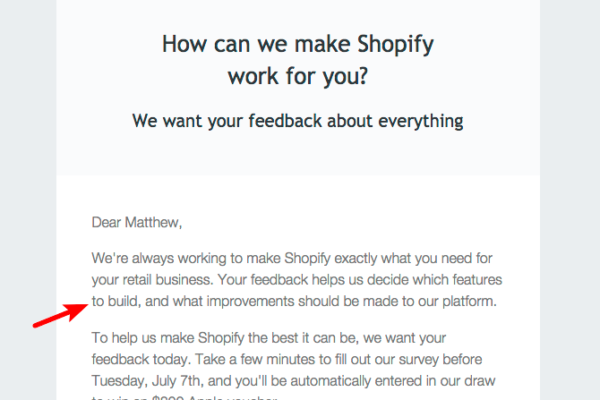Click the "Dear Matthew," greeting
The width and height of the screenshot is (600, 400).
tap(137, 222)
